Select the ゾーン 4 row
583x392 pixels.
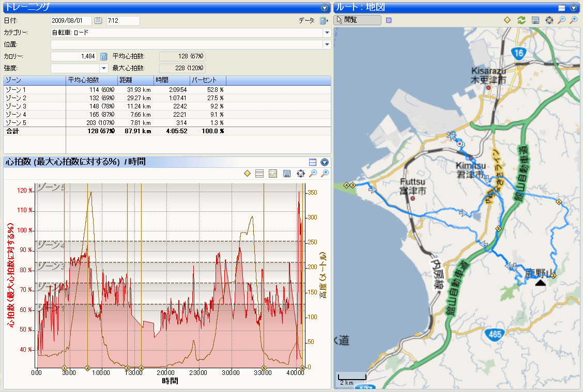(167, 115)
